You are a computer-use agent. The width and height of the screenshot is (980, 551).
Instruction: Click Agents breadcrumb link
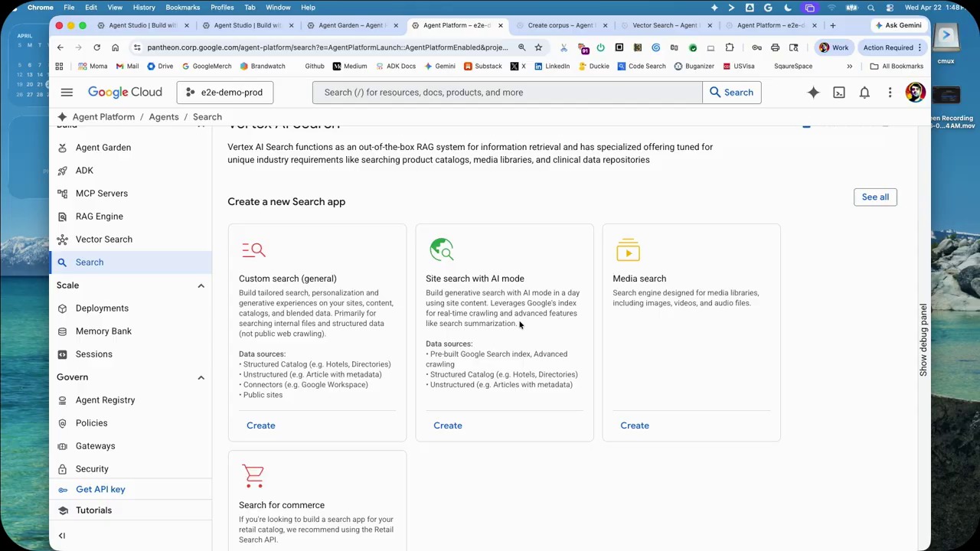click(164, 117)
